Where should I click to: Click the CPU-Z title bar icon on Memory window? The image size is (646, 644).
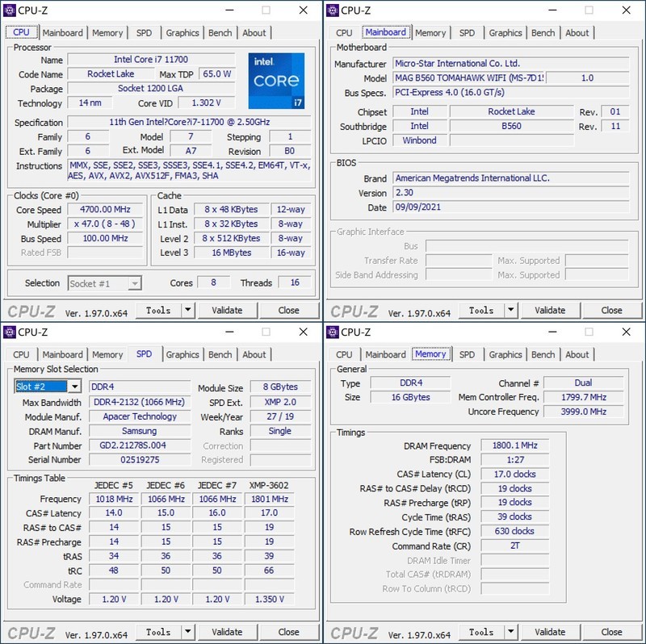[331, 332]
